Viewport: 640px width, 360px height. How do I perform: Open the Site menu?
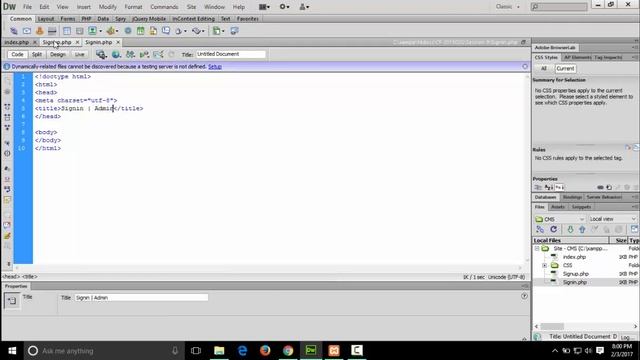[x=191, y=7]
